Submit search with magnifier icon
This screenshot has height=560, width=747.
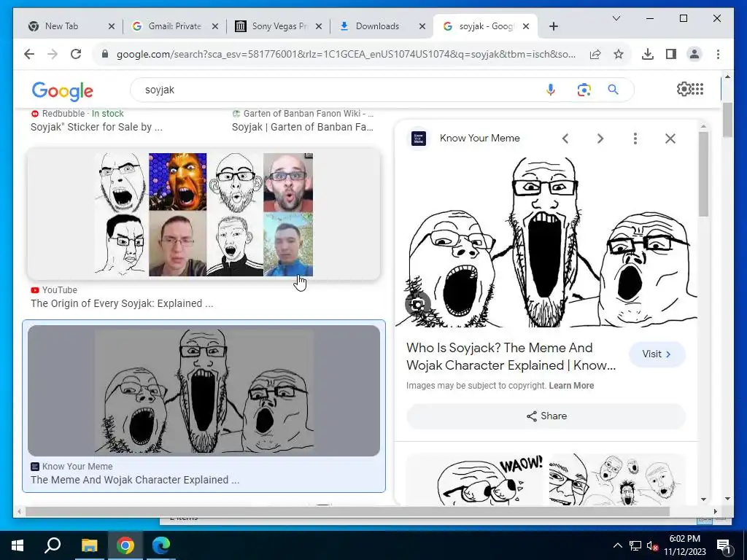(x=613, y=90)
